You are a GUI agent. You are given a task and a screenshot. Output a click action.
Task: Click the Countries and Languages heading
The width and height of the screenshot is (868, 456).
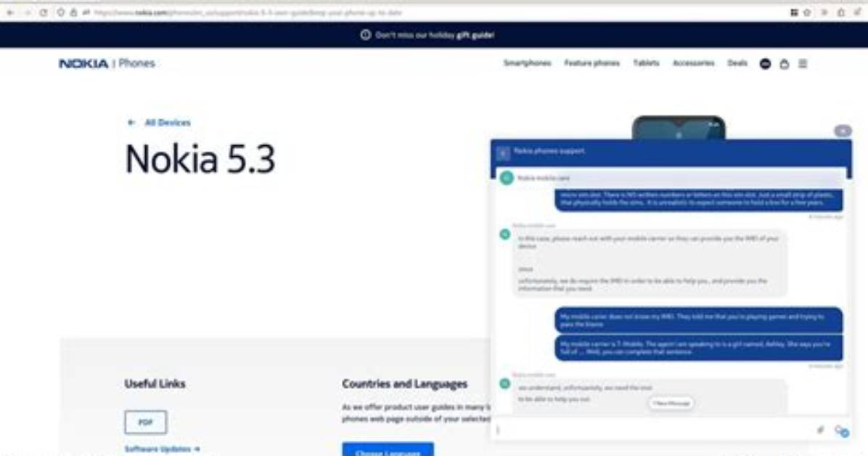(405, 384)
